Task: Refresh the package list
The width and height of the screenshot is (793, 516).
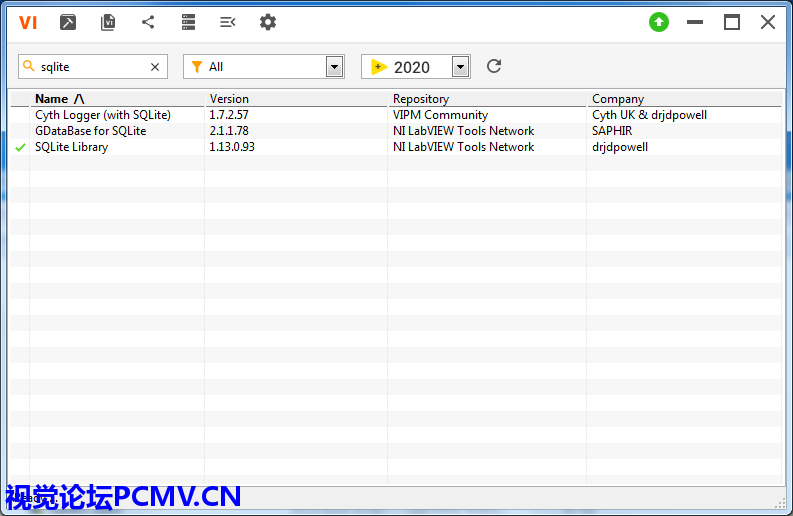Action: point(494,66)
